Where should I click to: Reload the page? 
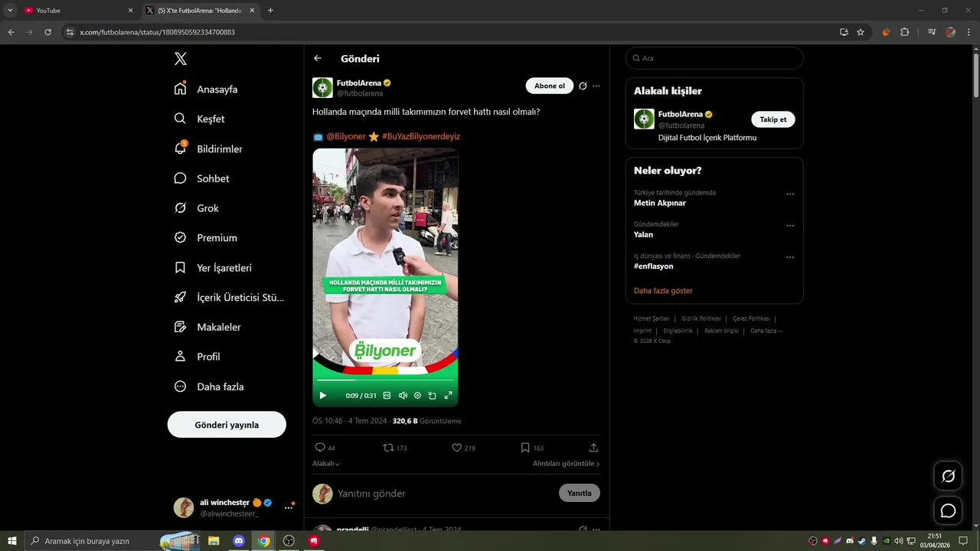pyautogui.click(x=47, y=32)
